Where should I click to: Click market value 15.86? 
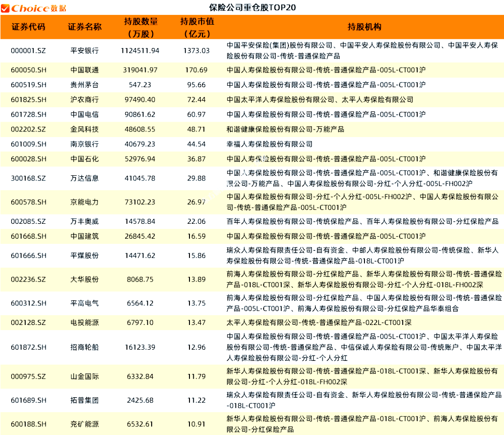point(196,255)
